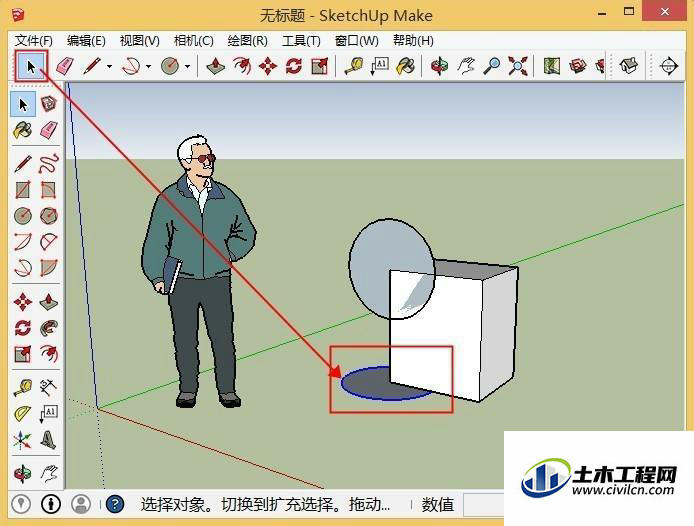
Task: Open the 绘图(R) menu
Action: pyautogui.click(x=248, y=41)
